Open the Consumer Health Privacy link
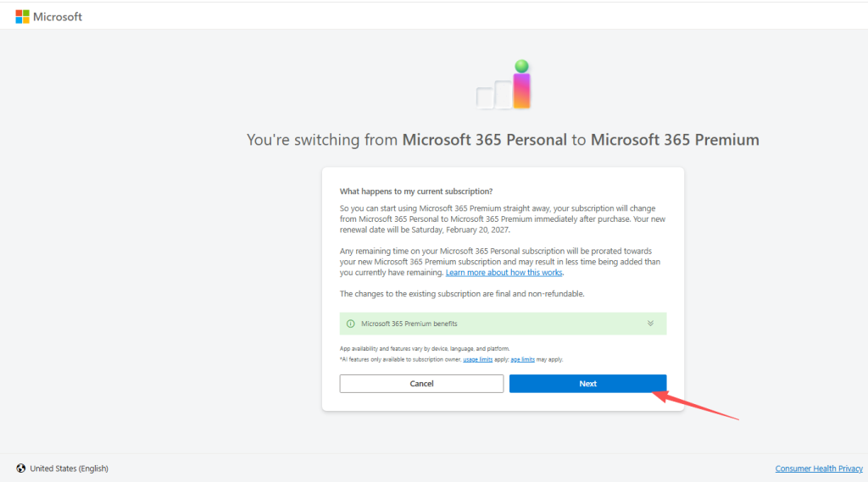This screenshot has width=868, height=482. (x=817, y=468)
